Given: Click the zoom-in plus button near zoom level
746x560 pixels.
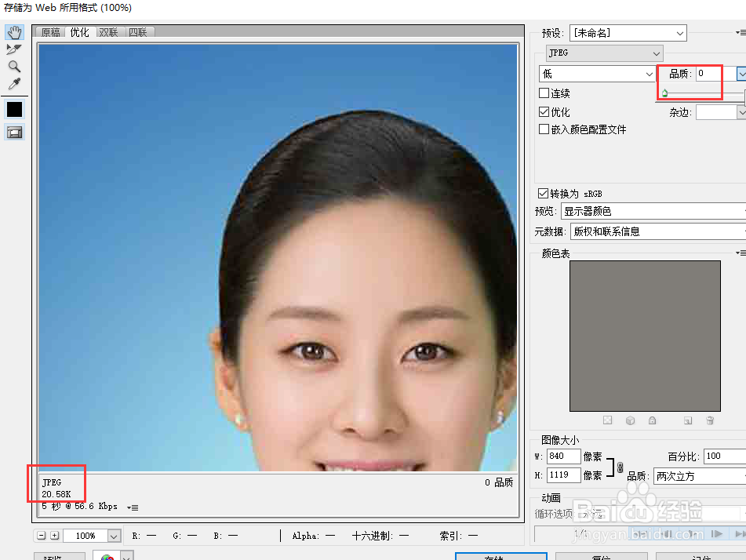Looking at the screenshot, I should [x=53, y=535].
